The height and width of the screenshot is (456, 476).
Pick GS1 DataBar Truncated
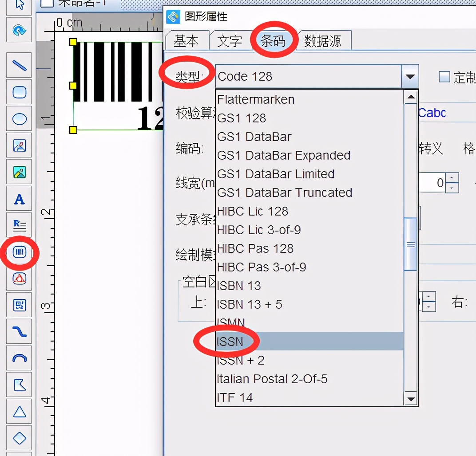309,193
